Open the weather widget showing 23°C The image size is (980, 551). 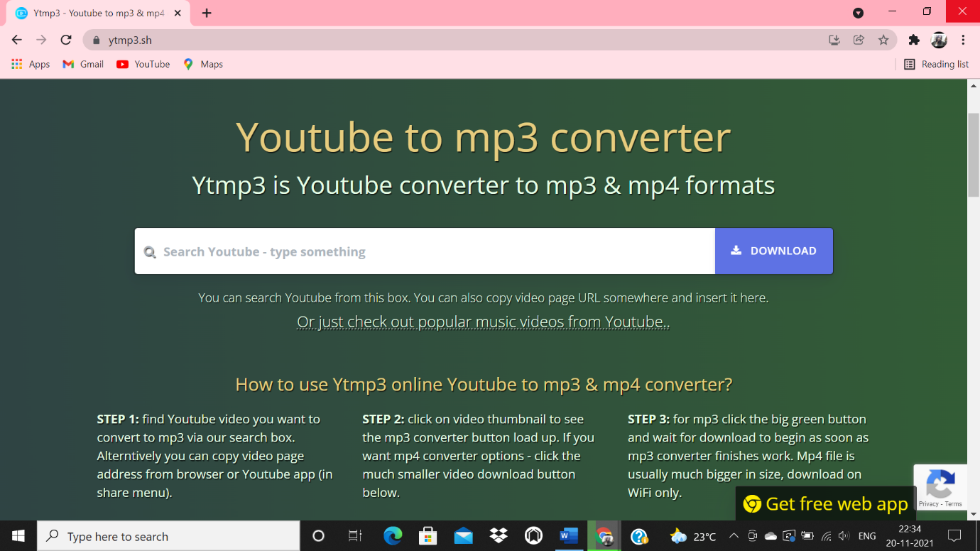click(693, 536)
